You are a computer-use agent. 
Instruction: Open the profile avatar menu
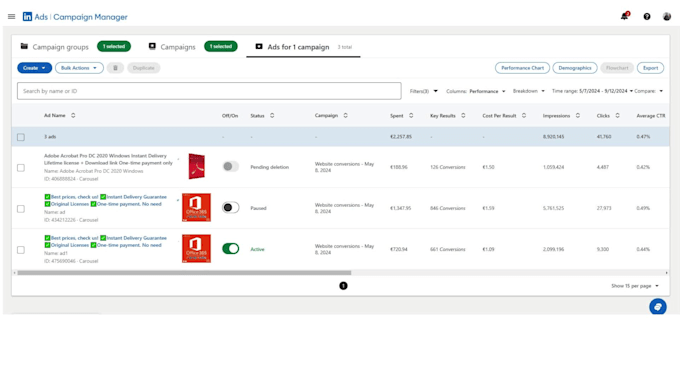pyautogui.click(x=667, y=16)
